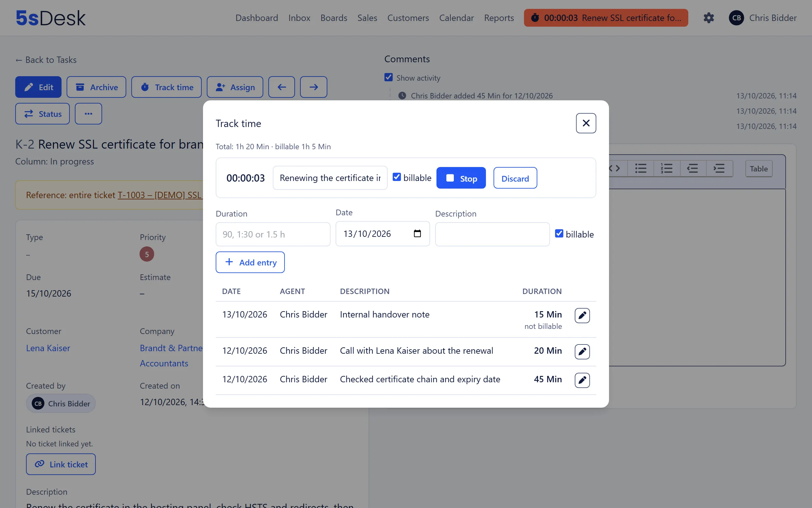The height and width of the screenshot is (508, 812).
Task: Discard the running timer
Action: 515,178
